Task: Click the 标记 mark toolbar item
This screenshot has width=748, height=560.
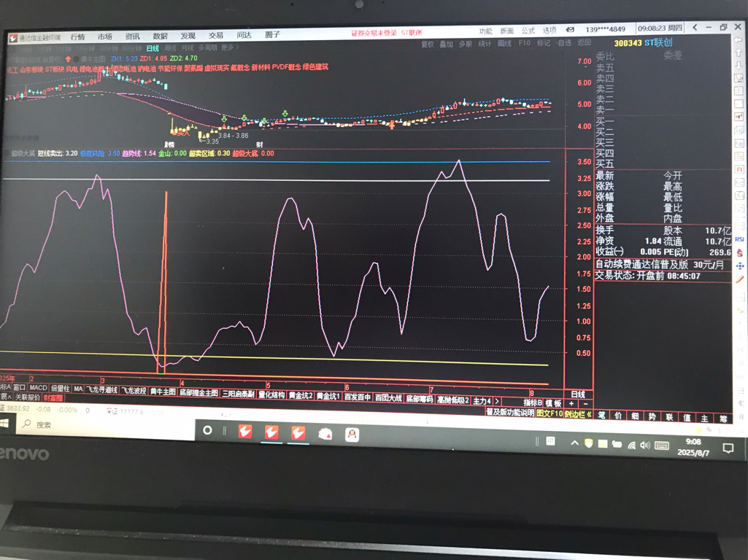Action: click(x=544, y=43)
